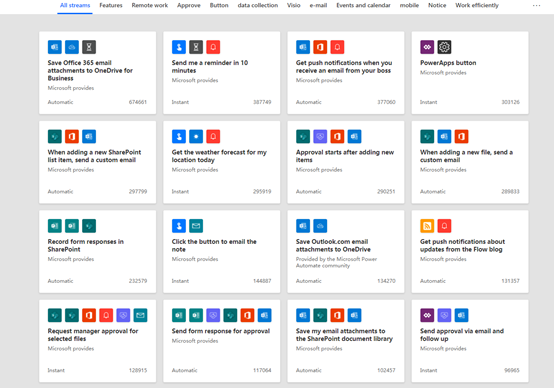Open the Events and calendar tab
Viewport: 554px width, 388px height.
click(x=363, y=5)
